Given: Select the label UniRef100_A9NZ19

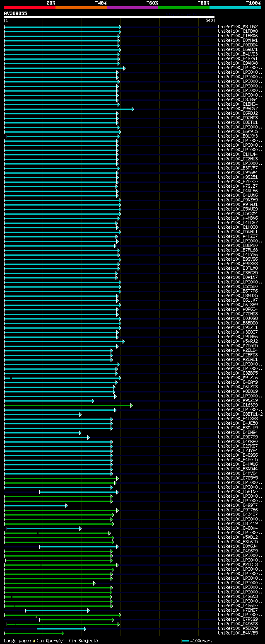Looking at the screenshot, I should tap(238, 400).
